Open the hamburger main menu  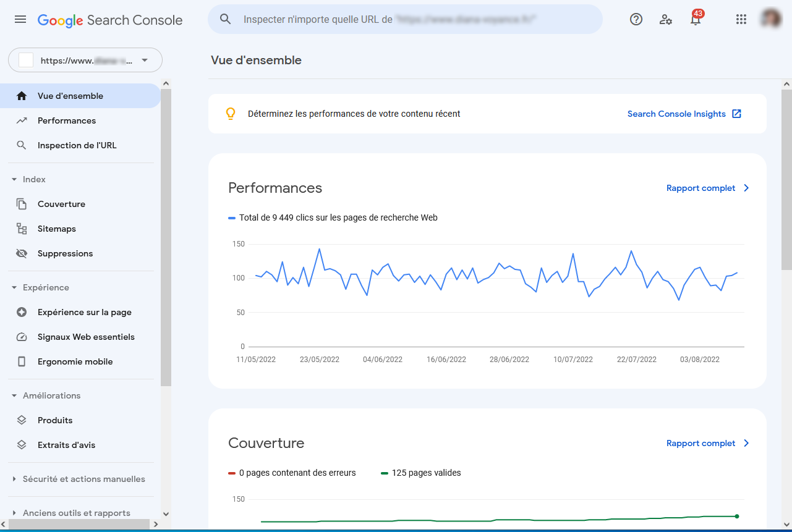pos(20,19)
